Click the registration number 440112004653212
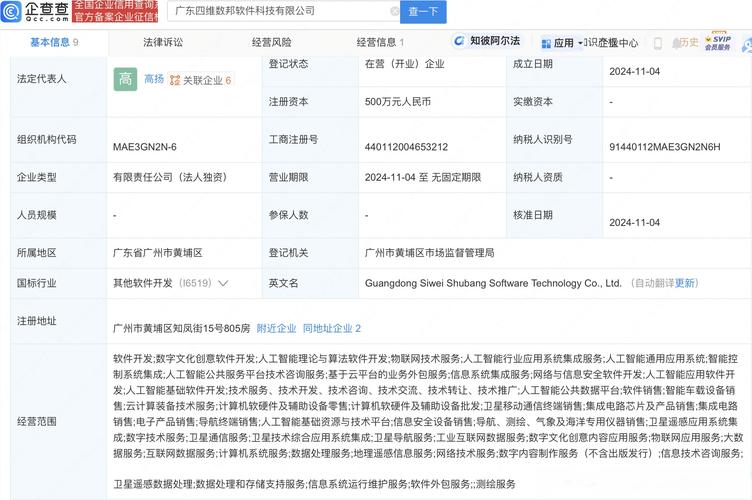This screenshot has width=752, height=500. [406, 147]
